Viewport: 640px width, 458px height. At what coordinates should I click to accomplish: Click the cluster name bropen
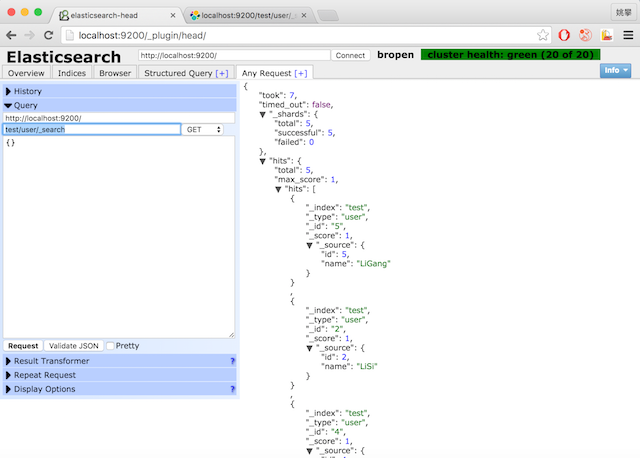pyautogui.click(x=395, y=55)
